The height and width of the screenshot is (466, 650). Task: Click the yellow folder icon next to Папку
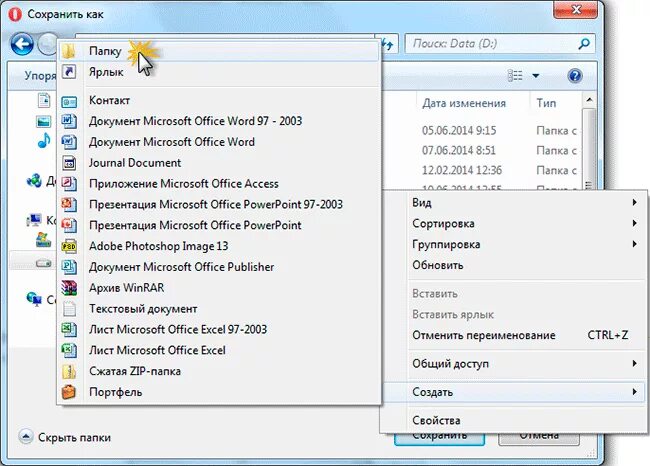point(69,51)
